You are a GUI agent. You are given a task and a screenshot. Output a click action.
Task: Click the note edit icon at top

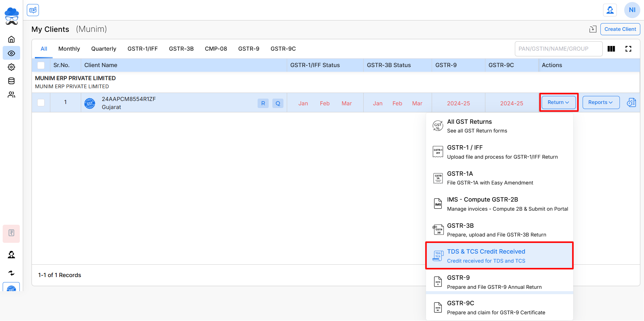point(33,10)
